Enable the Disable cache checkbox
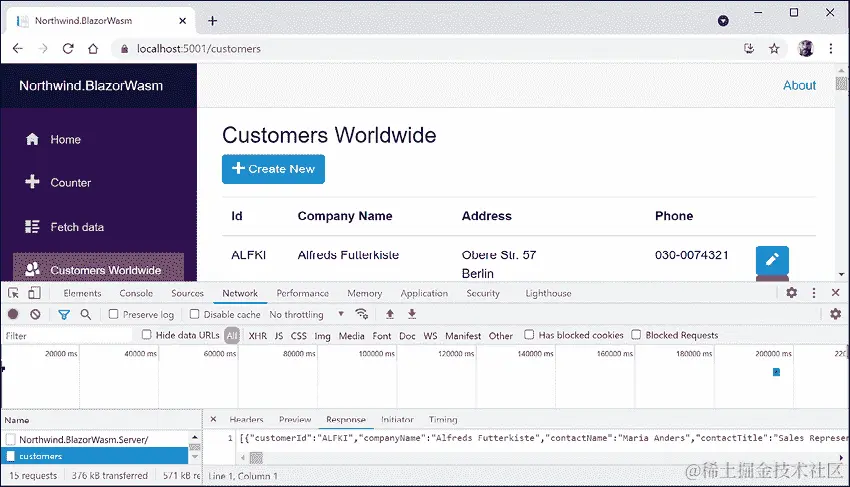 pyautogui.click(x=194, y=314)
